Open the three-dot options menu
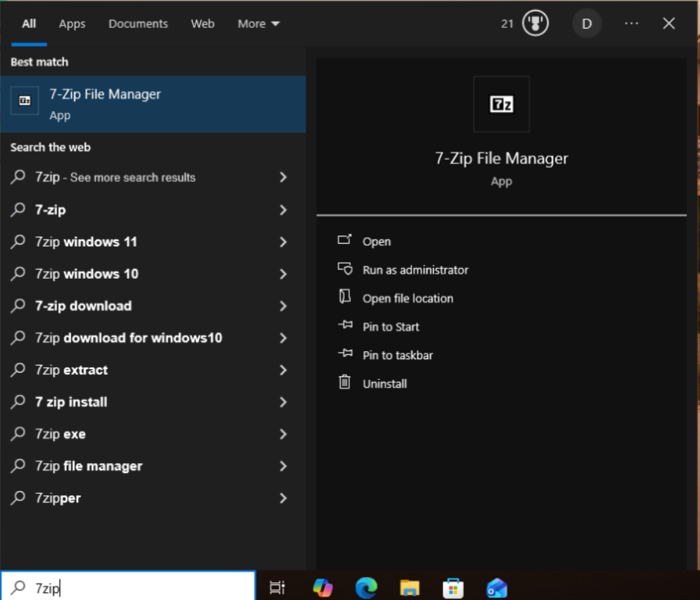The height and width of the screenshot is (600, 700). pyautogui.click(x=631, y=23)
